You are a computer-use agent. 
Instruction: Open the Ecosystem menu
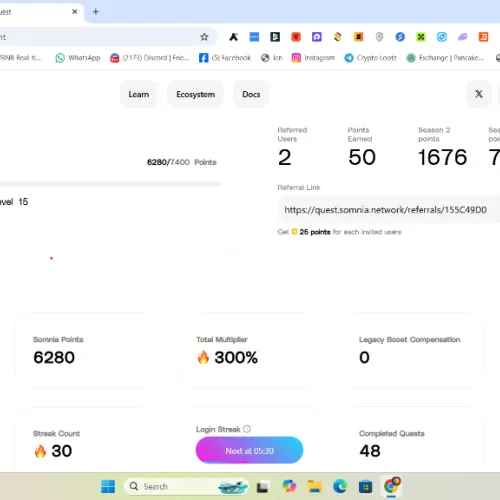pyautogui.click(x=195, y=94)
